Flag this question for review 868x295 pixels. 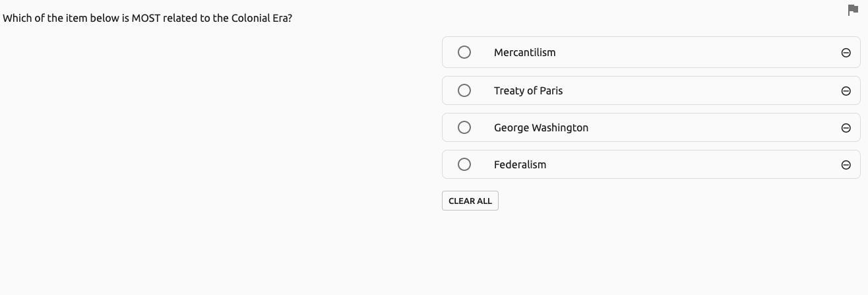click(853, 10)
